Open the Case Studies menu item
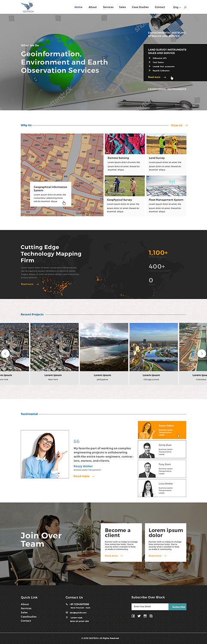207x644 pixels. 140,7
